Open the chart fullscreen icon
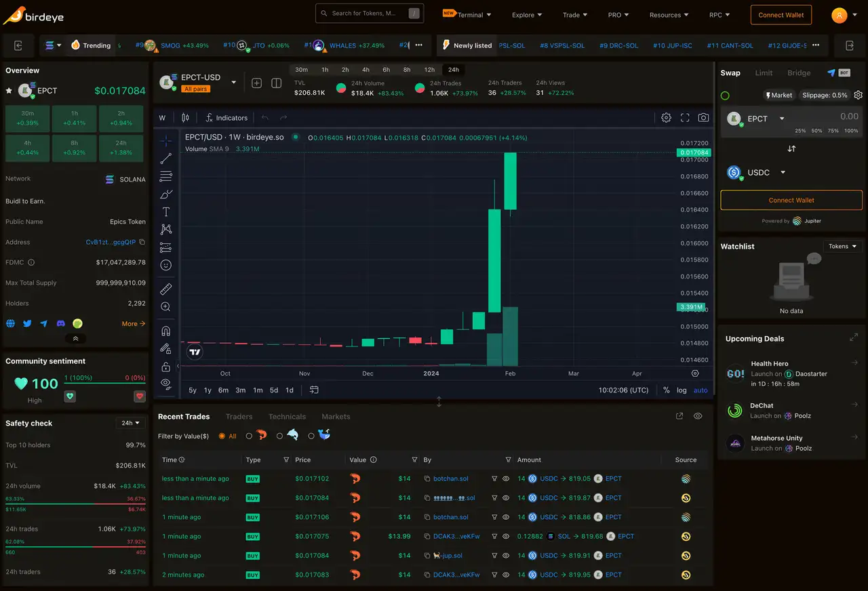The height and width of the screenshot is (591, 868). coord(684,117)
